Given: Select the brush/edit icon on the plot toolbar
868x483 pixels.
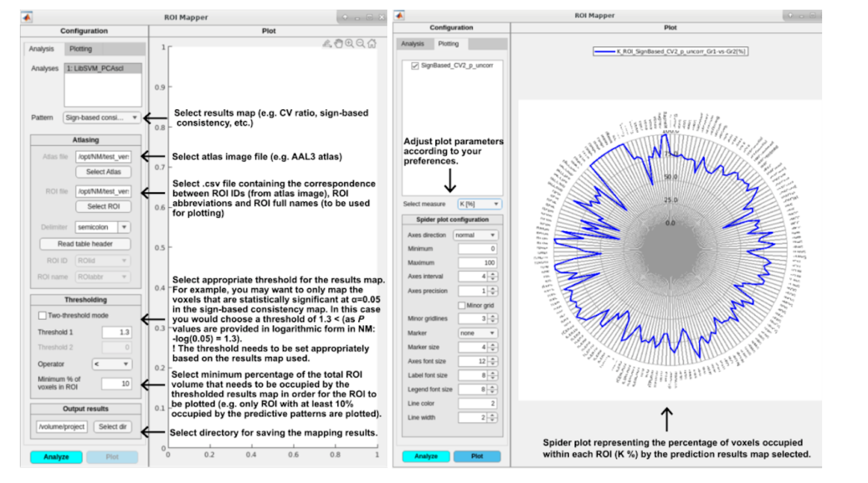Looking at the screenshot, I should coord(327,44).
